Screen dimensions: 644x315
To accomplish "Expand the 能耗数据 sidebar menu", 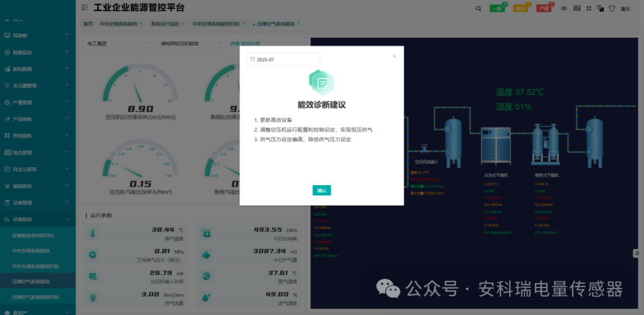I will [38, 69].
